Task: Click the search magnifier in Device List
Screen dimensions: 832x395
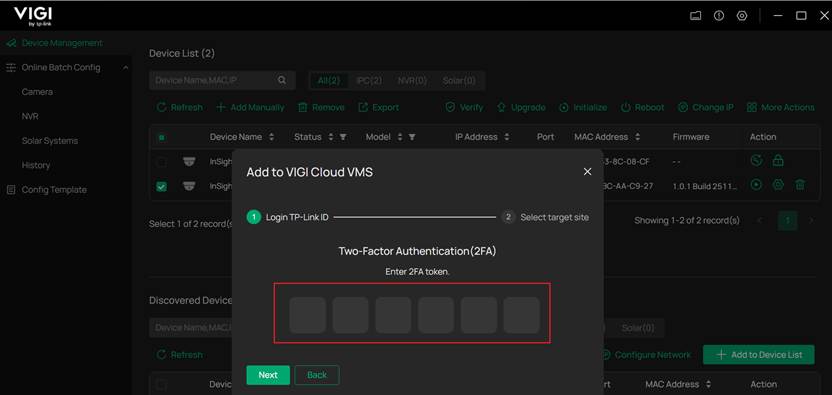Action: (282, 80)
